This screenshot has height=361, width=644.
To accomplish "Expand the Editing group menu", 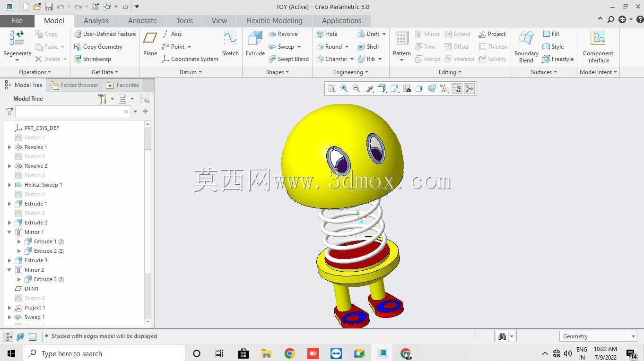I will point(450,72).
